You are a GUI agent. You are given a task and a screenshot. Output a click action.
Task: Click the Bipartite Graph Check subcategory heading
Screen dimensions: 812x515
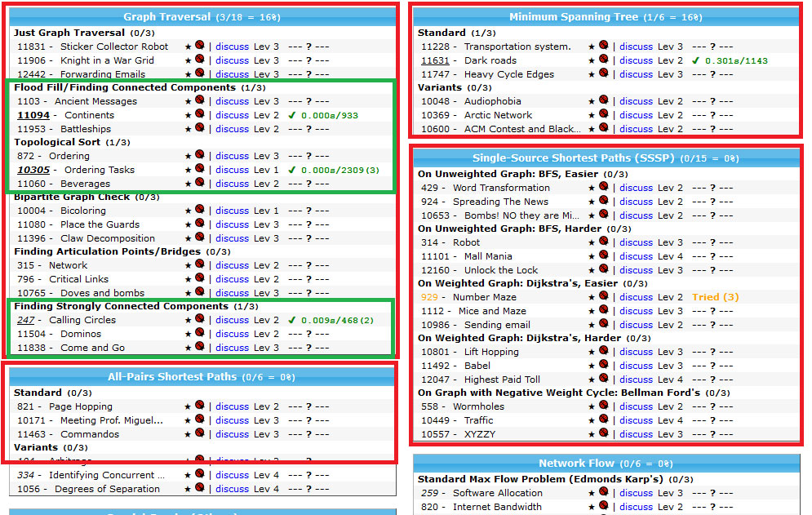point(72,197)
